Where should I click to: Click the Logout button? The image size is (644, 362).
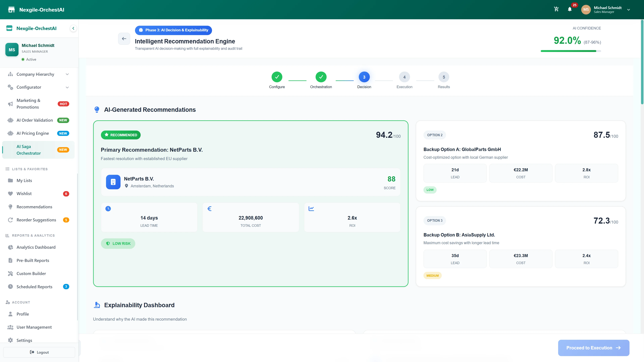click(39, 352)
